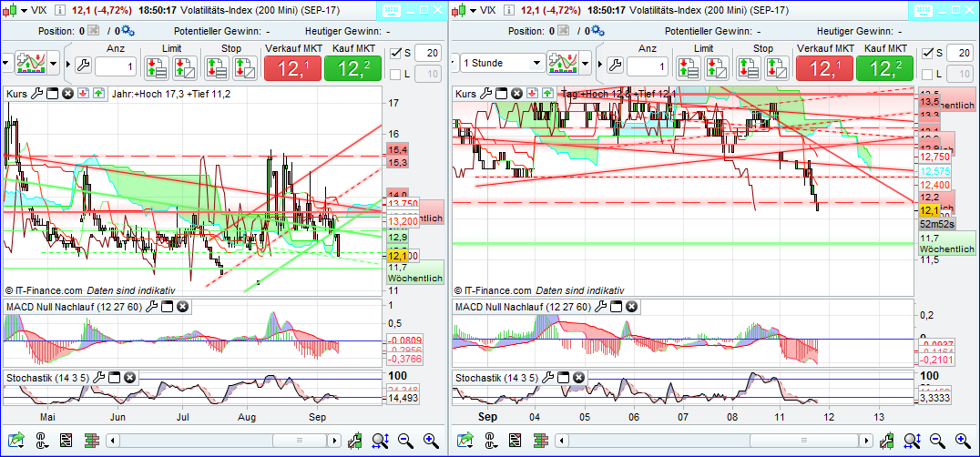Click Verkauf MKT 12,1 button in left chart

pyautogui.click(x=293, y=68)
